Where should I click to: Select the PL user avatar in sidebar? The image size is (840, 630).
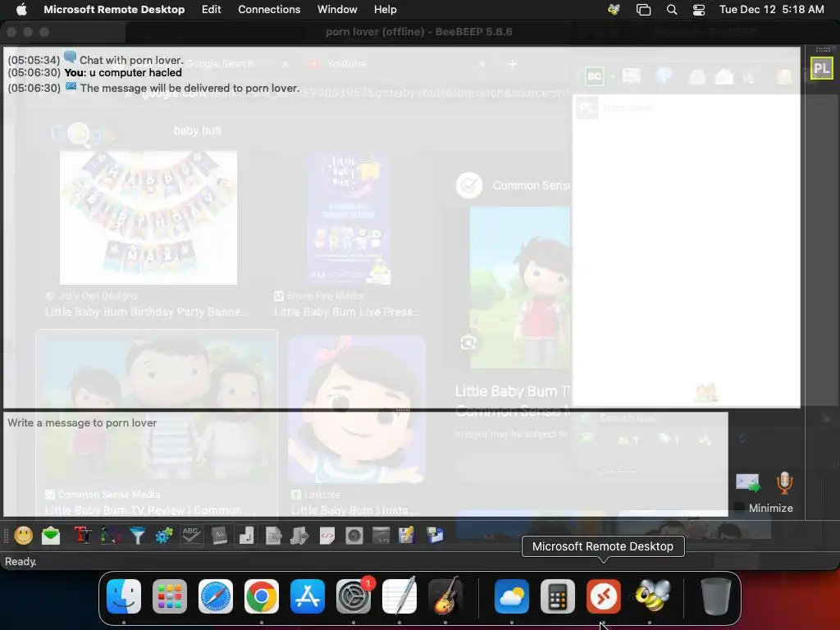(821, 69)
